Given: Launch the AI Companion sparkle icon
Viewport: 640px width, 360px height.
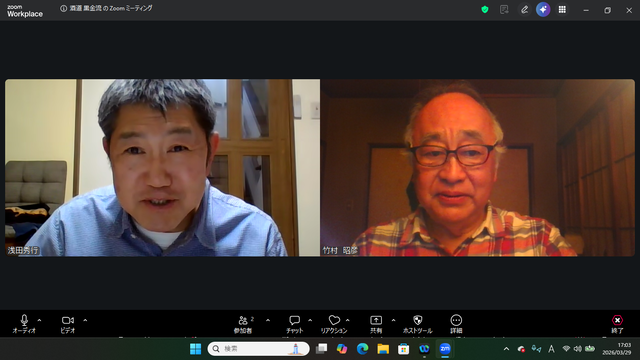Looking at the screenshot, I should 543,9.
